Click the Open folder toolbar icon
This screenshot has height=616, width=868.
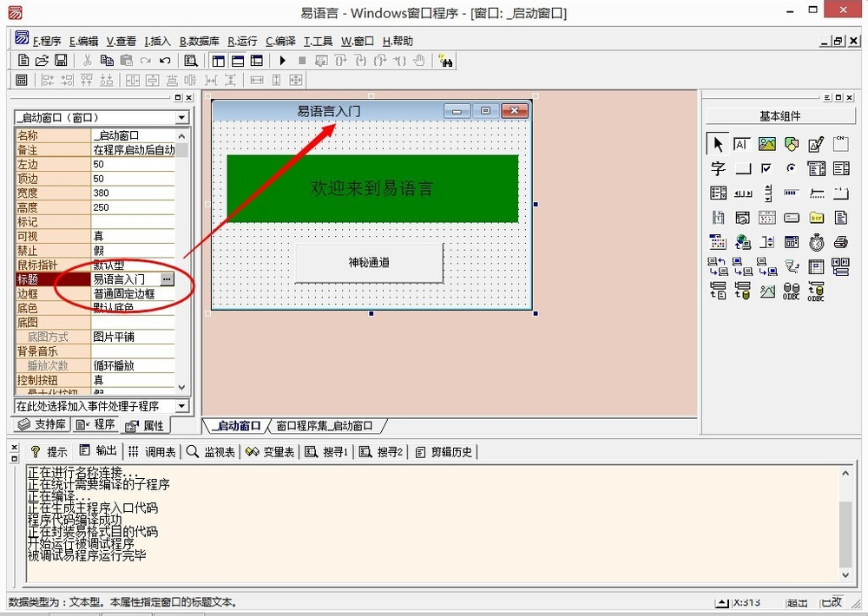point(42,61)
